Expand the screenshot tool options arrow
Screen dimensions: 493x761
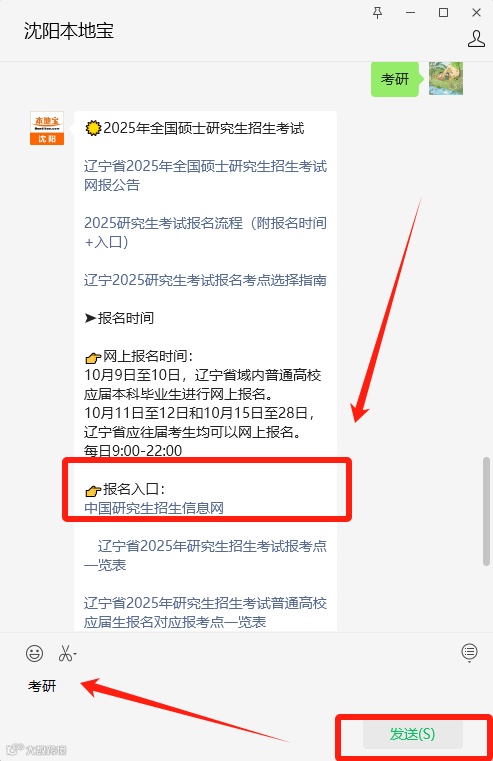75,654
